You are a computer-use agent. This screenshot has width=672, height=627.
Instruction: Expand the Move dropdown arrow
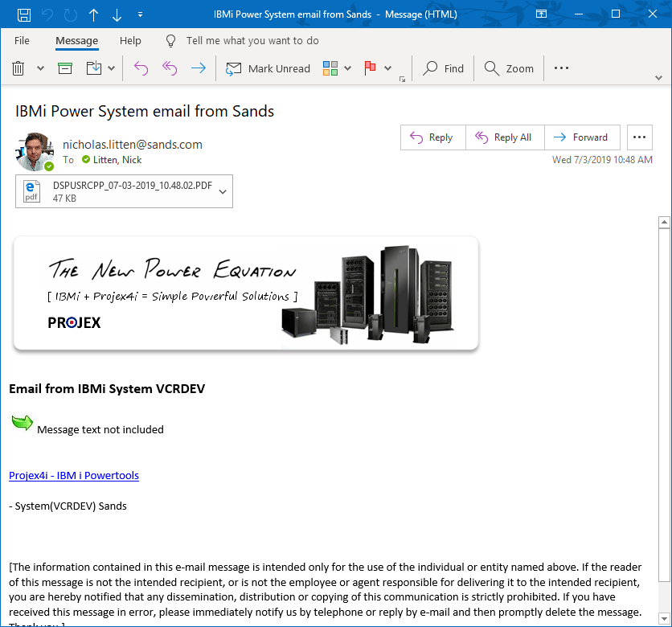[x=112, y=68]
